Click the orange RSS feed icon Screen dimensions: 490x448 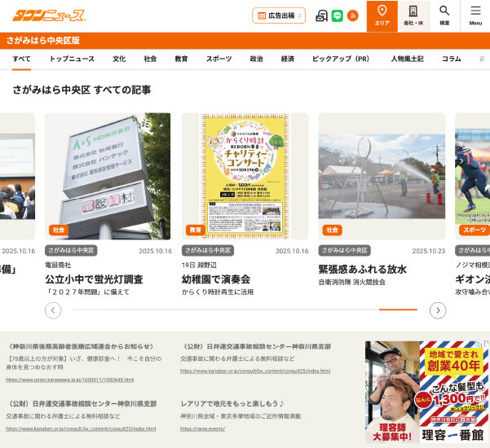(353, 15)
